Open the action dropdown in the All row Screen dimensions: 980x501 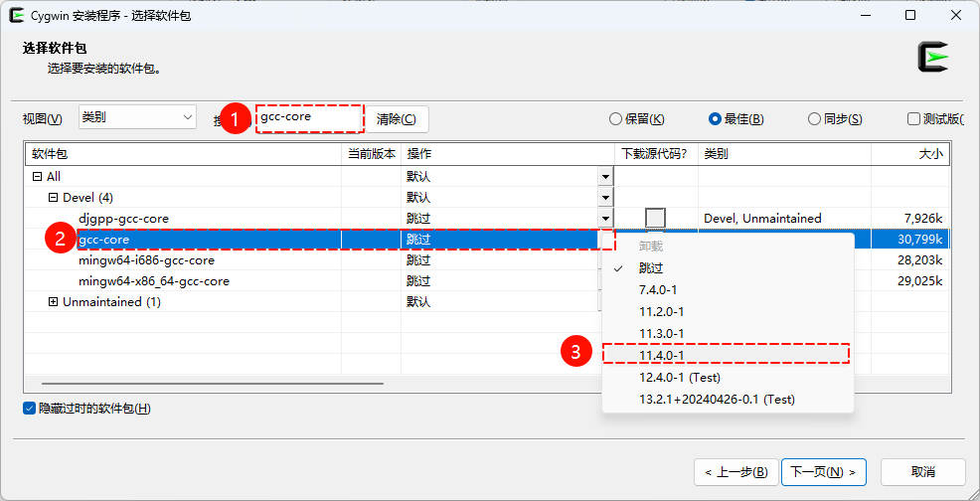605,177
